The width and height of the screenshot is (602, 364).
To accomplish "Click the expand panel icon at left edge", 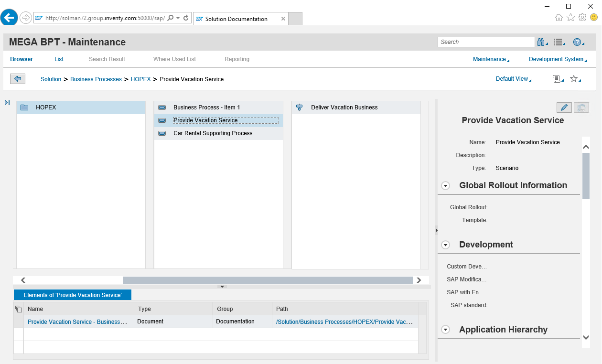I will pyautogui.click(x=7, y=103).
